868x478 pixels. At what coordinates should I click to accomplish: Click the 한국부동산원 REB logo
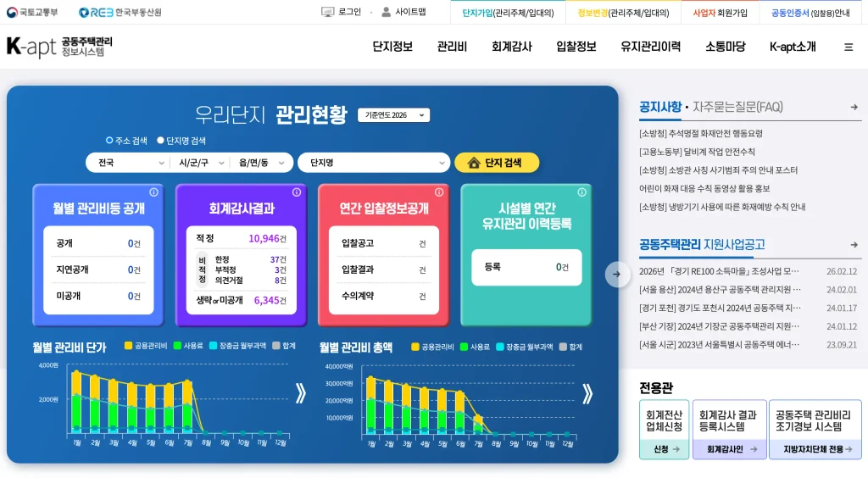(120, 12)
